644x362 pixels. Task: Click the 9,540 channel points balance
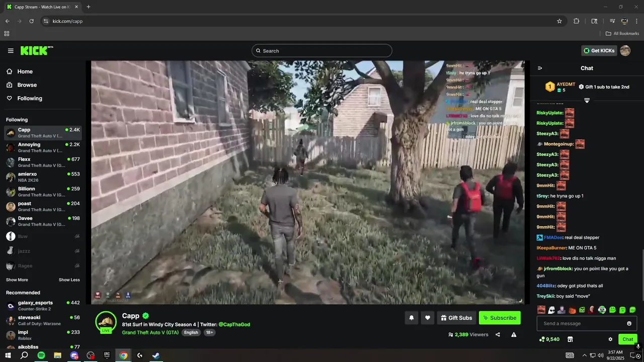point(549,339)
